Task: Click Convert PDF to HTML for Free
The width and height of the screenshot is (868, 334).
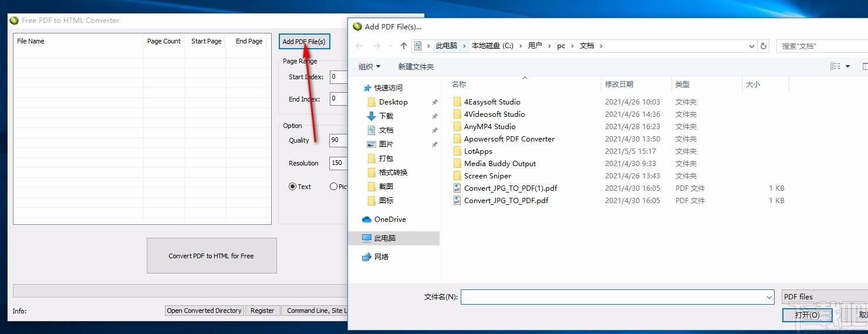Action: point(211,256)
